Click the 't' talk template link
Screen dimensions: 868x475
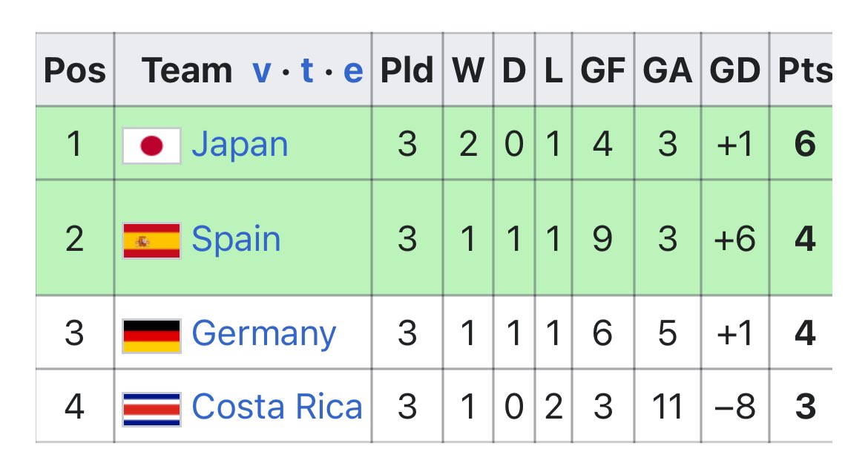(307, 70)
